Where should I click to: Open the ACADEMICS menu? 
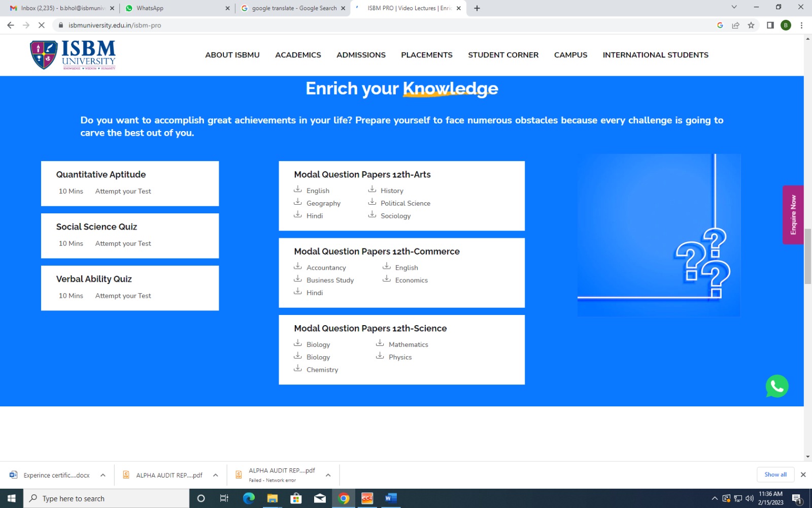click(298, 55)
